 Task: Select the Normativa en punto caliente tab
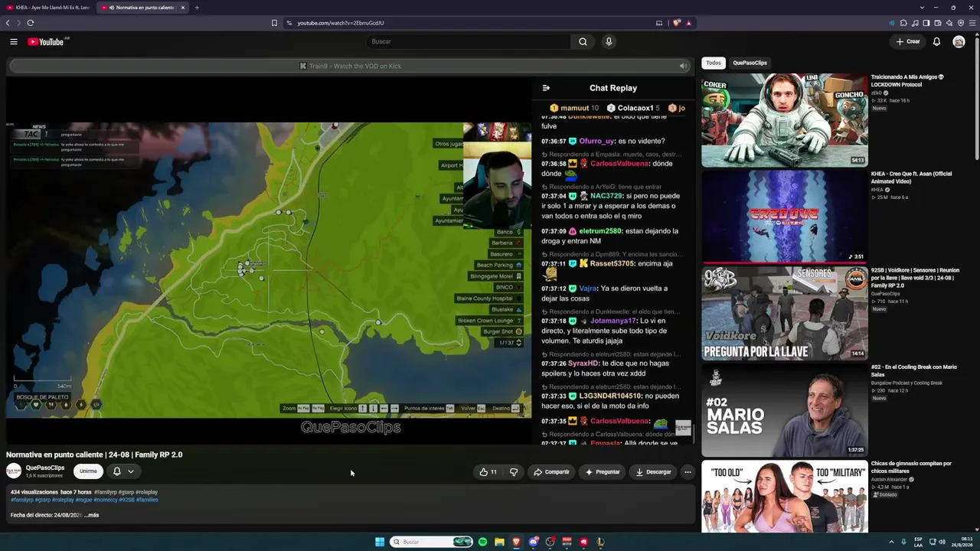click(x=144, y=8)
